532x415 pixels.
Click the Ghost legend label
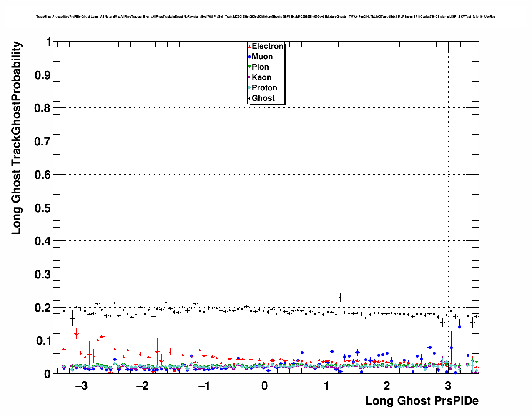pos(263,98)
